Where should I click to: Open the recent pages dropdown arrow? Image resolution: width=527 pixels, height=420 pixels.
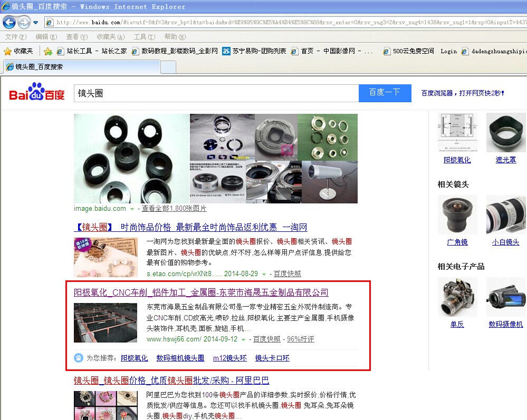click(x=36, y=23)
